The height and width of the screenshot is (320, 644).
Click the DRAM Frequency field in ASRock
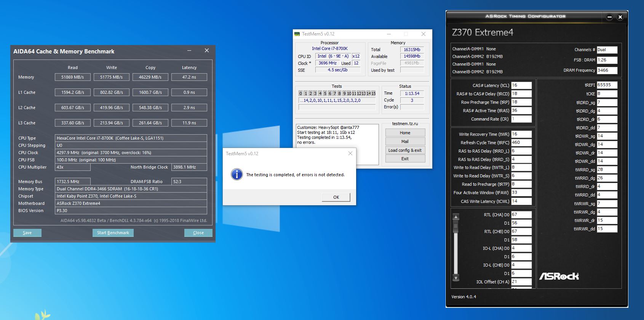click(x=607, y=70)
